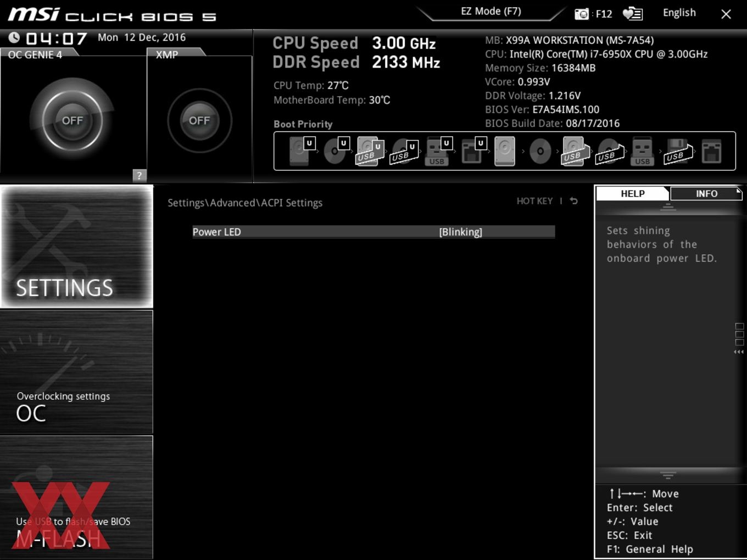This screenshot has width=747, height=560.
Task: Click the BIOS Build Date 08/17/2016 entry
Action: (552, 124)
